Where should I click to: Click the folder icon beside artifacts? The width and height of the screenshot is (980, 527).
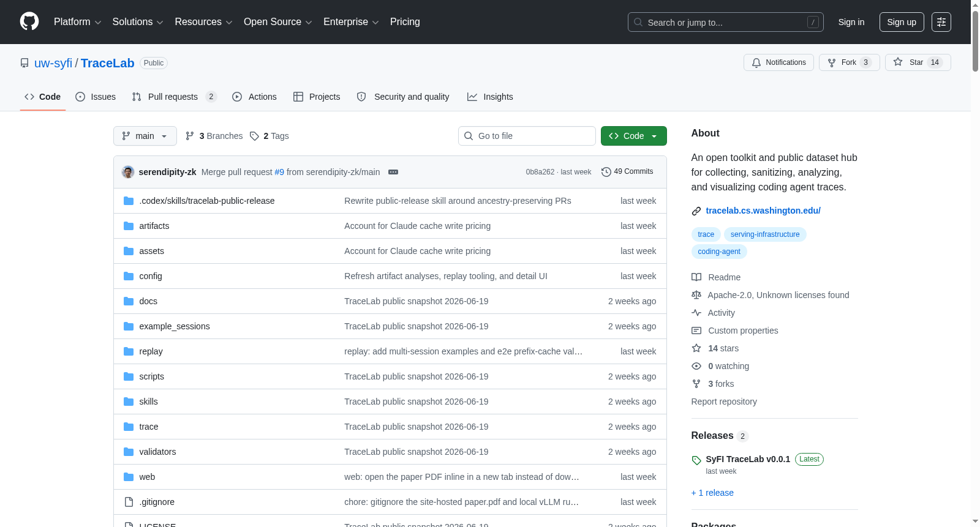pyautogui.click(x=129, y=226)
